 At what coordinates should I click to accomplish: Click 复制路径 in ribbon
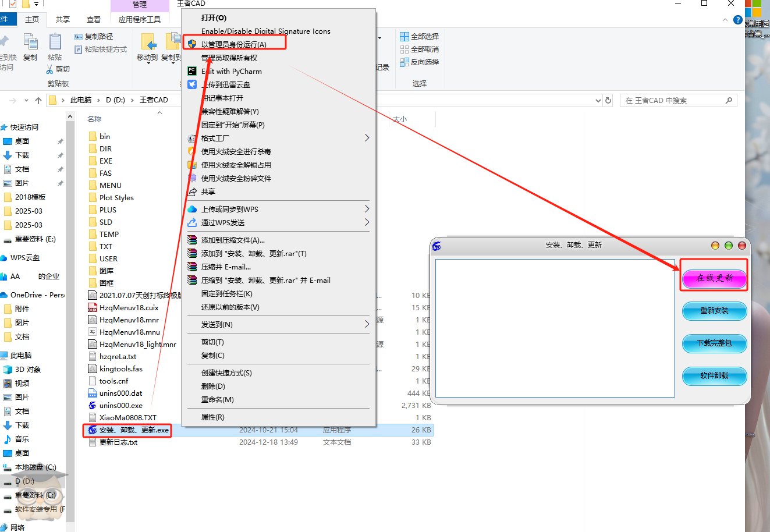coord(94,37)
